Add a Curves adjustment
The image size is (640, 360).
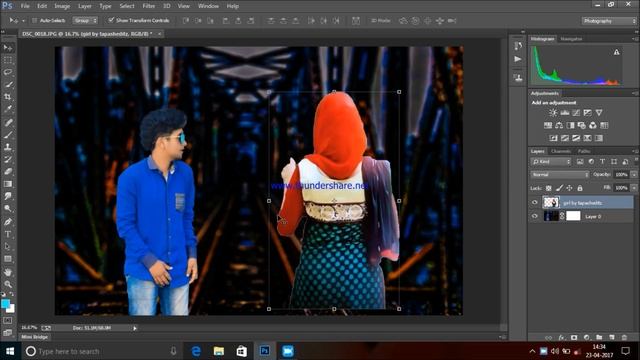tap(576, 113)
